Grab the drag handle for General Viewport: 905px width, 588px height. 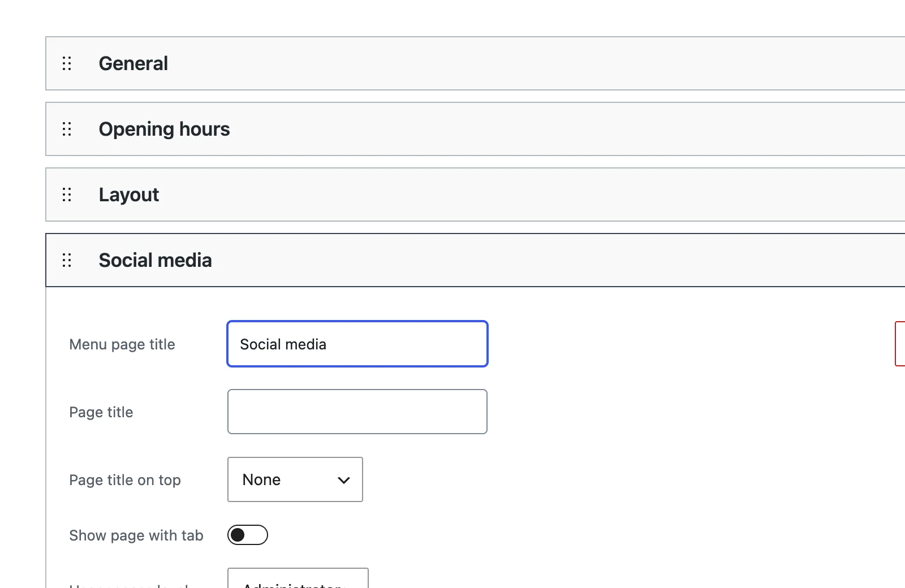[x=67, y=63]
